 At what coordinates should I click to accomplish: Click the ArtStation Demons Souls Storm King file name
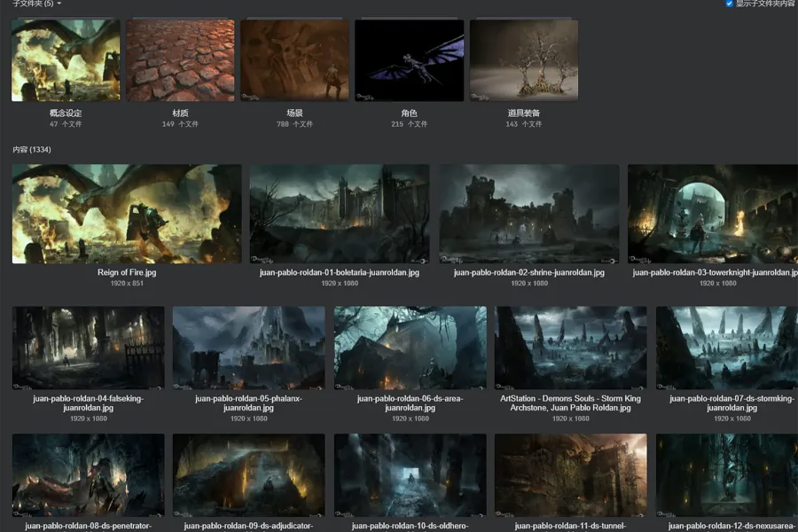(570, 403)
